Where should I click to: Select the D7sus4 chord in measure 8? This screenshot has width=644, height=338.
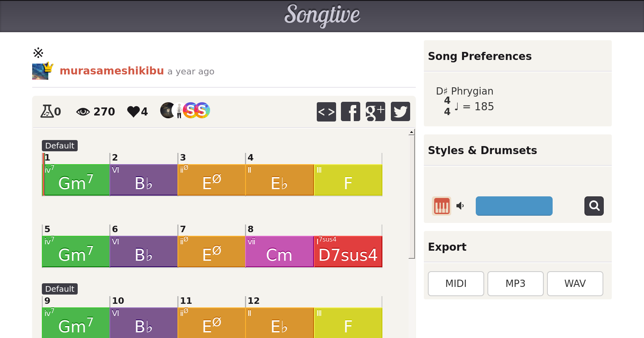click(x=348, y=251)
